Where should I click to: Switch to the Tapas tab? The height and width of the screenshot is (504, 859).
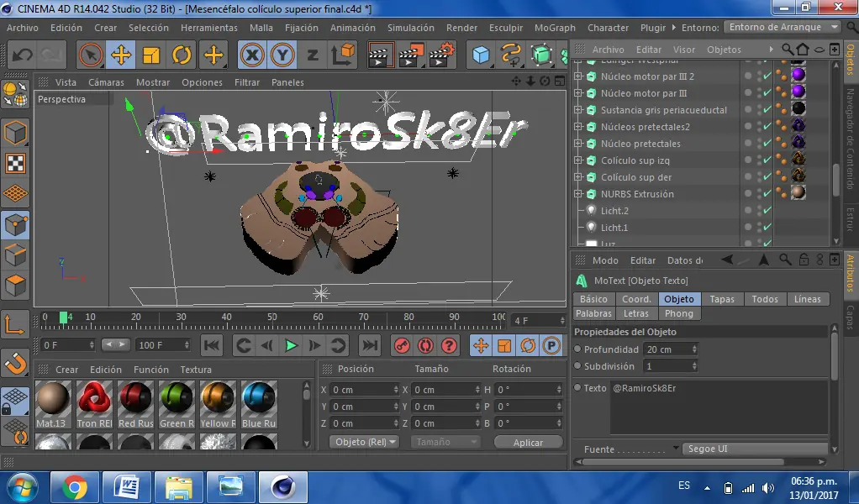722,299
